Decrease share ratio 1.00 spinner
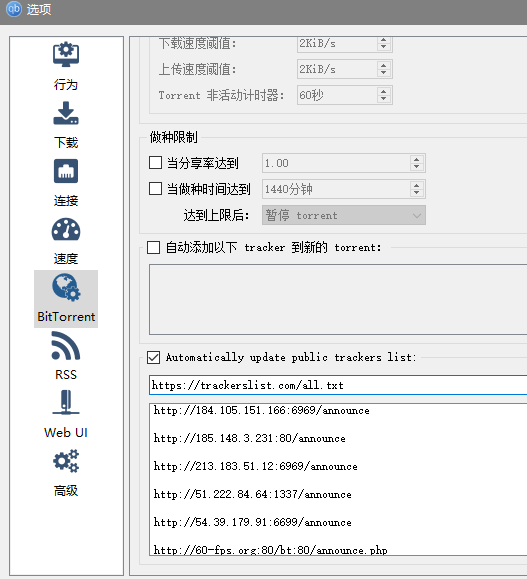Screen dimensions: 527x579 [x=417, y=167]
